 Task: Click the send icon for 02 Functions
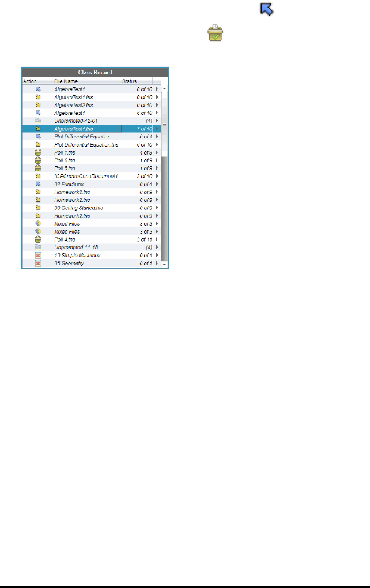pos(38,184)
